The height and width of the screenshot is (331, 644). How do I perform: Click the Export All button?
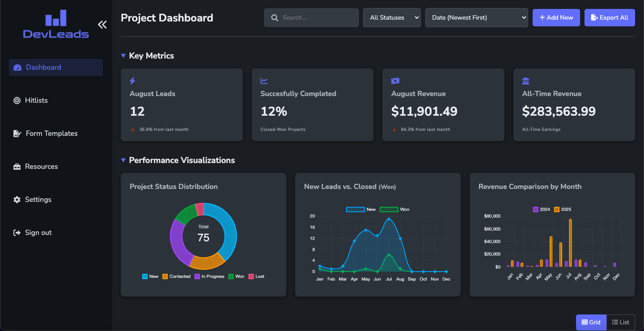(610, 18)
